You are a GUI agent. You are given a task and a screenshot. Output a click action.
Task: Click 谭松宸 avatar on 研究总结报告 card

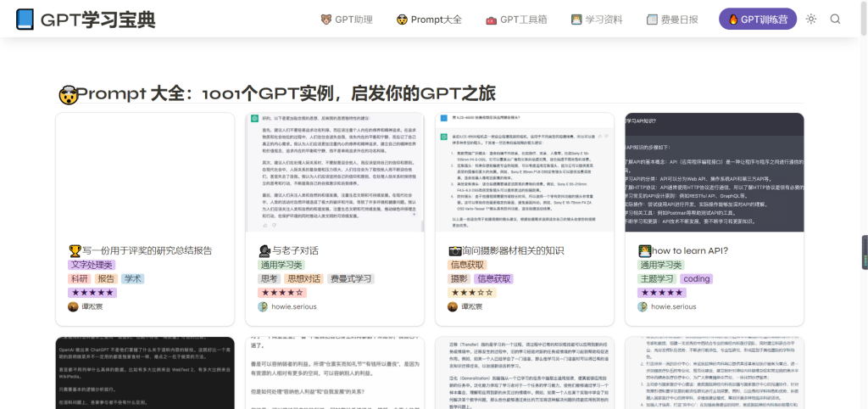pyautogui.click(x=73, y=306)
